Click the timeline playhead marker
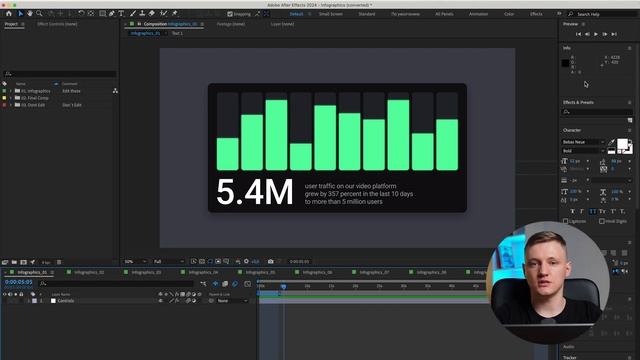 pos(283,287)
